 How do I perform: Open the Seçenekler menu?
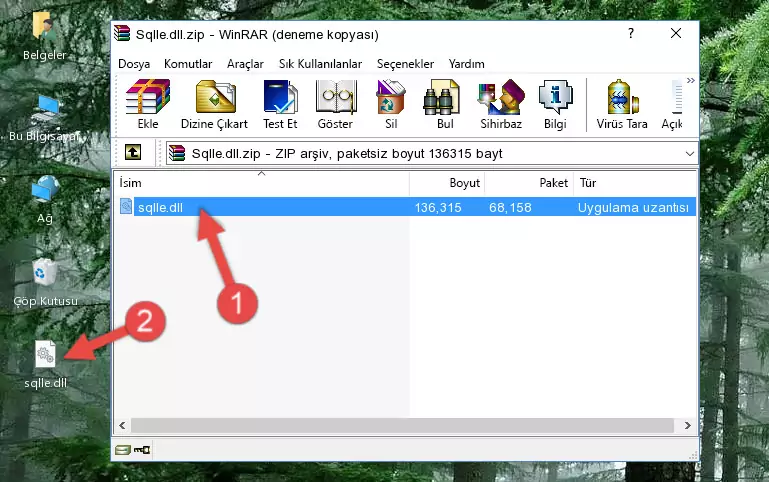tap(405, 64)
